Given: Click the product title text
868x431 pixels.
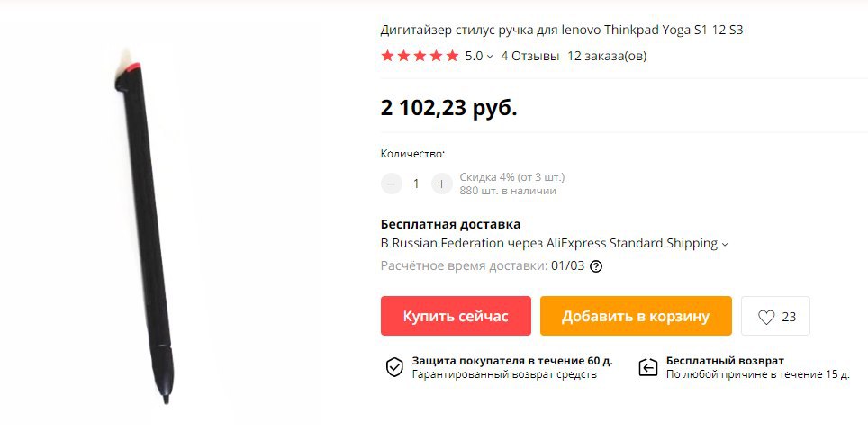Looking at the screenshot, I should click(x=561, y=31).
